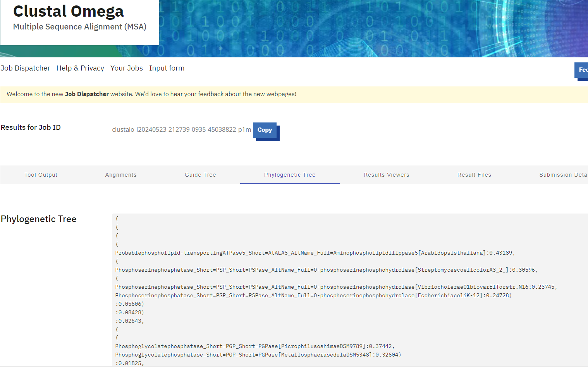Open the Feedback button
This screenshot has width=588, height=367.
581,70
